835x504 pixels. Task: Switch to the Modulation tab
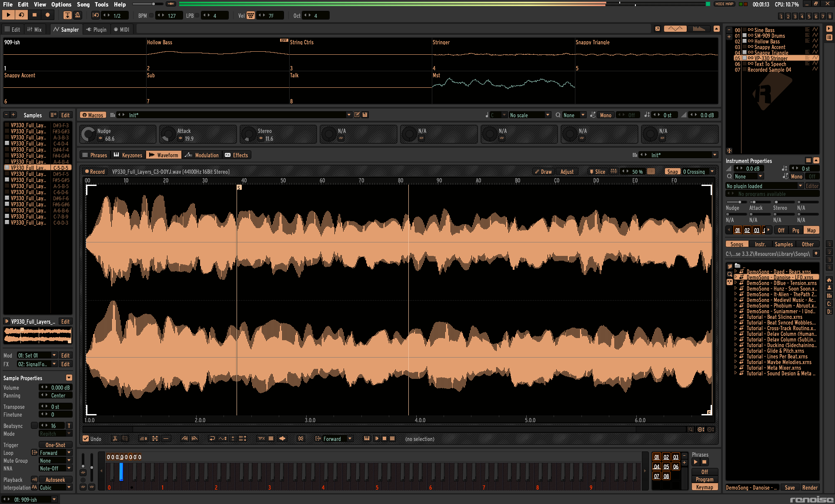click(x=202, y=155)
